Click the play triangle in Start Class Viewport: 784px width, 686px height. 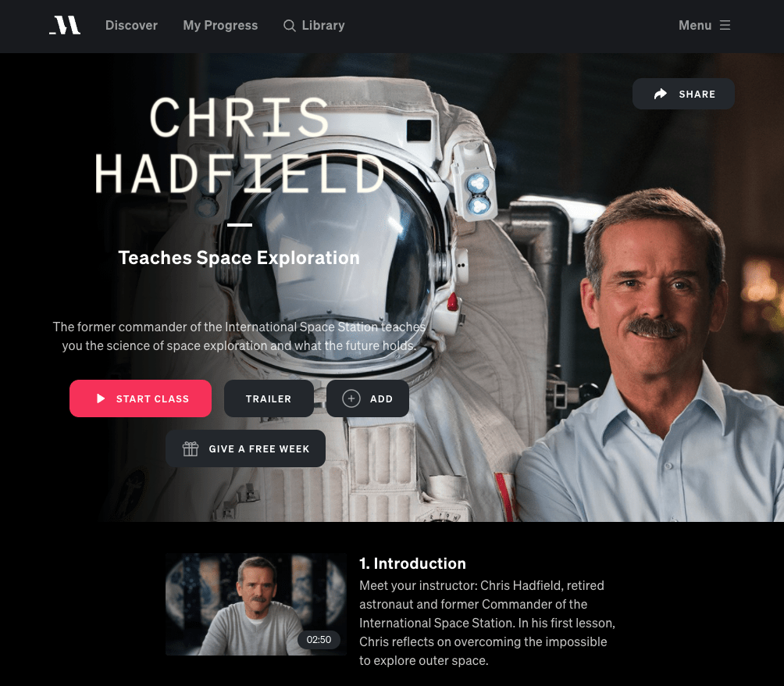(101, 398)
